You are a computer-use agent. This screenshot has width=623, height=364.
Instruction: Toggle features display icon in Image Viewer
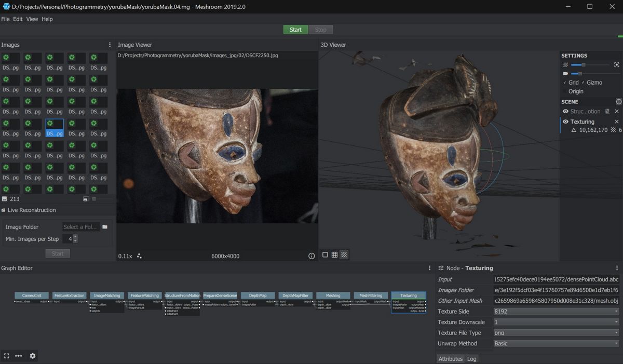[x=139, y=256]
